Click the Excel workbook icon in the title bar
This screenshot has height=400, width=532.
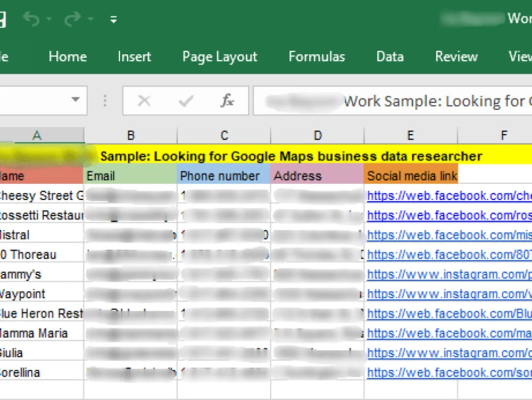(3, 19)
